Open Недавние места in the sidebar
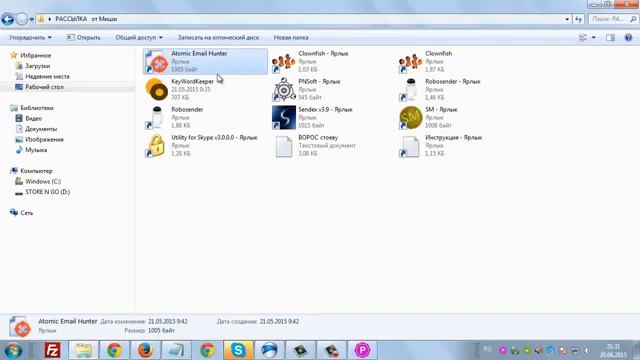The width and height of the screenshot is (640, 360). point(47,76)
